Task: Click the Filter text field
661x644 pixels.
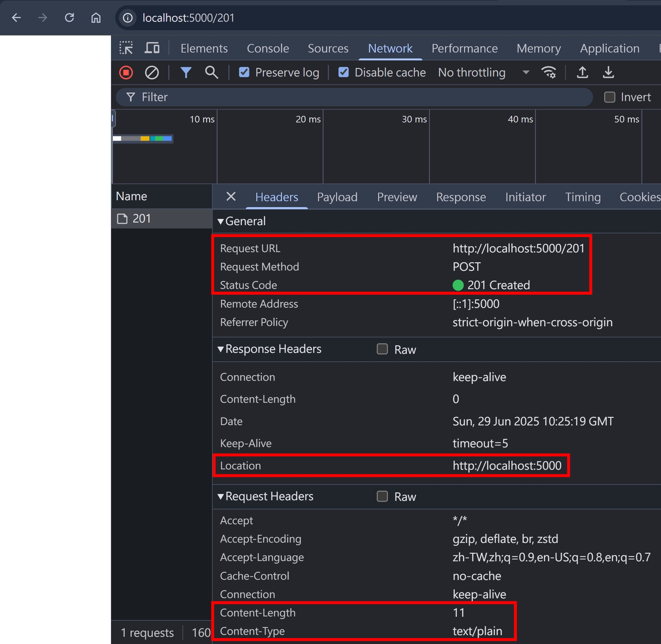Action: click(x=354, y=97)
